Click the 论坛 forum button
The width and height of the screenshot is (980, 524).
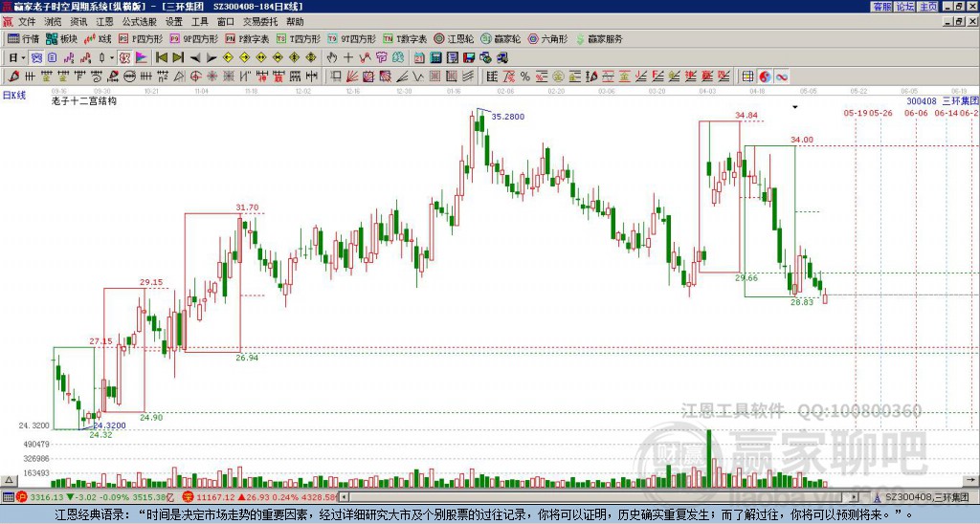pyautogui.click(x=905, y=7)
